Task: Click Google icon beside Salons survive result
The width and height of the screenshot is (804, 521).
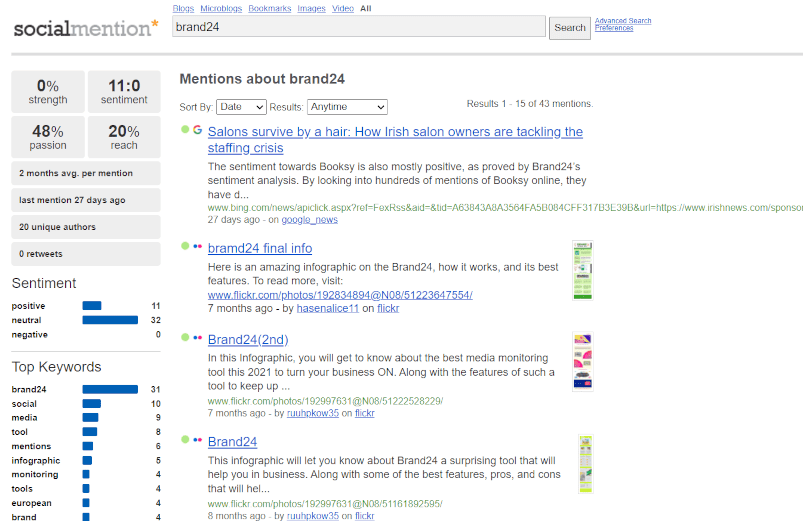Action: (x=197, y=130)
